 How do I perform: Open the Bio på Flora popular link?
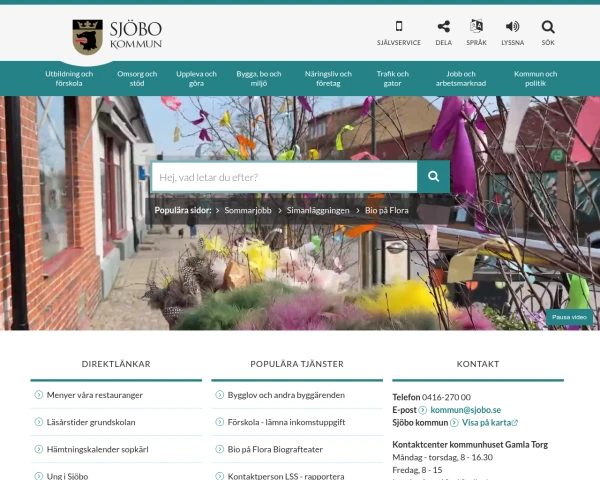[x=387, y=211]
